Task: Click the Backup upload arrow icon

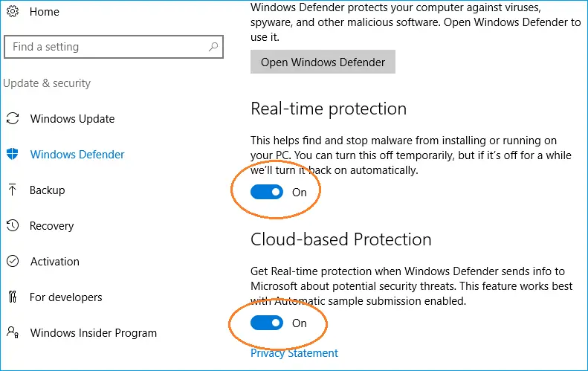Action: (13, 190)
